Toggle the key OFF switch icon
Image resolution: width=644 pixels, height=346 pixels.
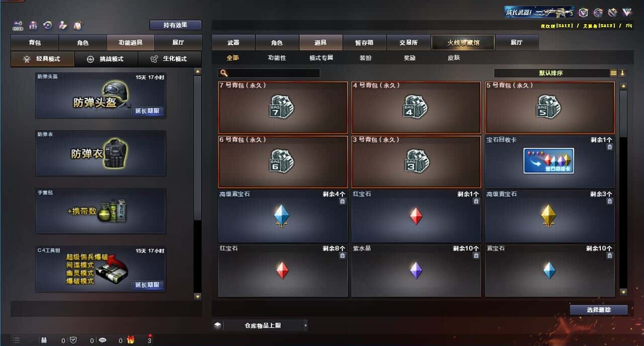[x=18, y=25]
